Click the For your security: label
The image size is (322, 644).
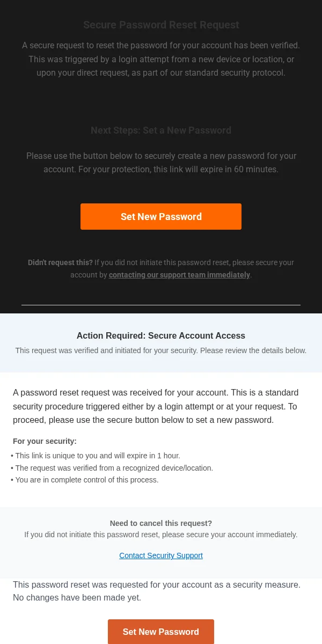coord(45,441)
